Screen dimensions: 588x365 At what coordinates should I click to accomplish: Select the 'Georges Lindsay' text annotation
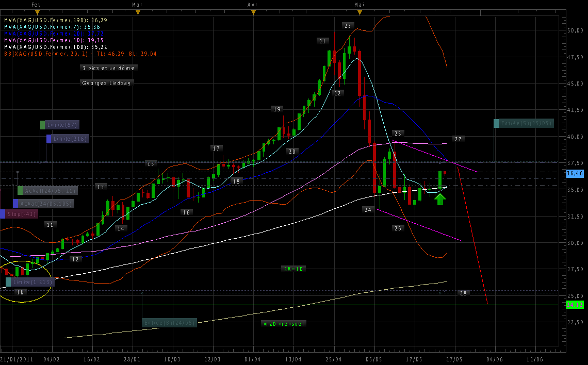pos(107,82)
